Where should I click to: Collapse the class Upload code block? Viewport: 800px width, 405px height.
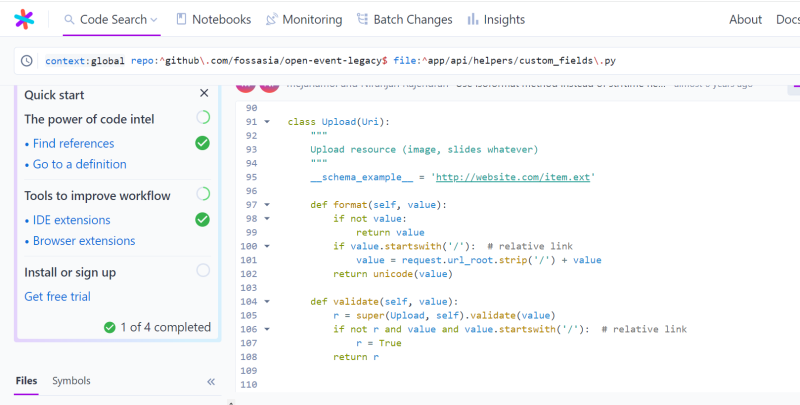click(267, 122)
